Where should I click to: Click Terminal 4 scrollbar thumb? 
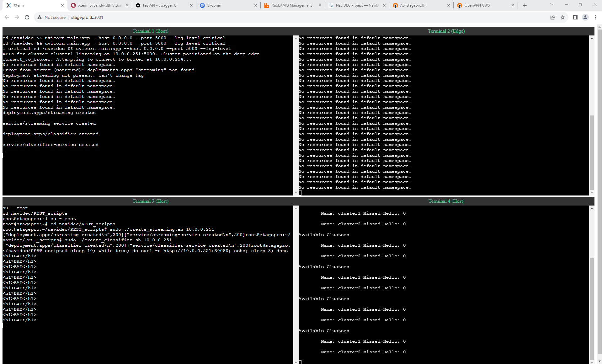592,309
